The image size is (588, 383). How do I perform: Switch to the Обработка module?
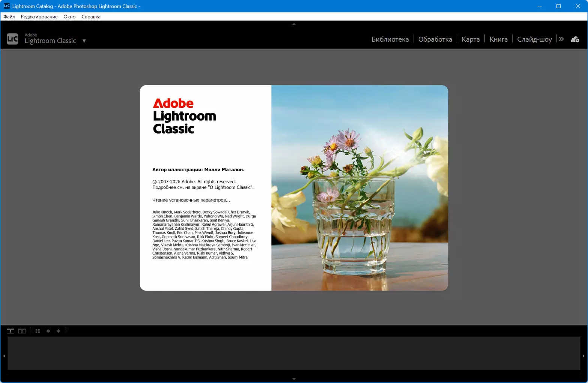tap(435, 39)
